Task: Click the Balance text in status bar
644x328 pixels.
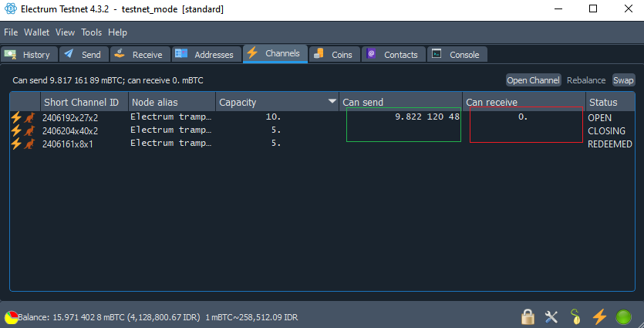Action: (157, 317)
